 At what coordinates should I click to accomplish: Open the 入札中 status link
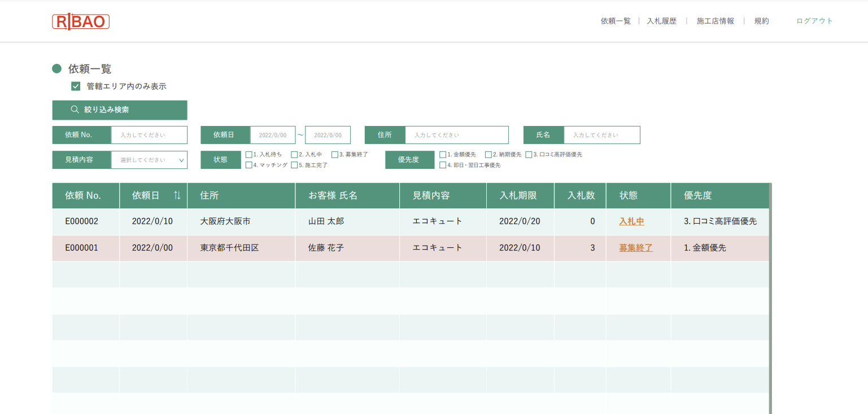coord(631,221)
